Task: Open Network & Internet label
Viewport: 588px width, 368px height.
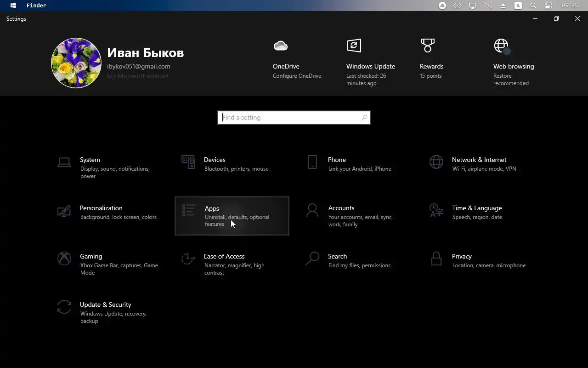Action: pyautogui.click(x=479, y=160)
